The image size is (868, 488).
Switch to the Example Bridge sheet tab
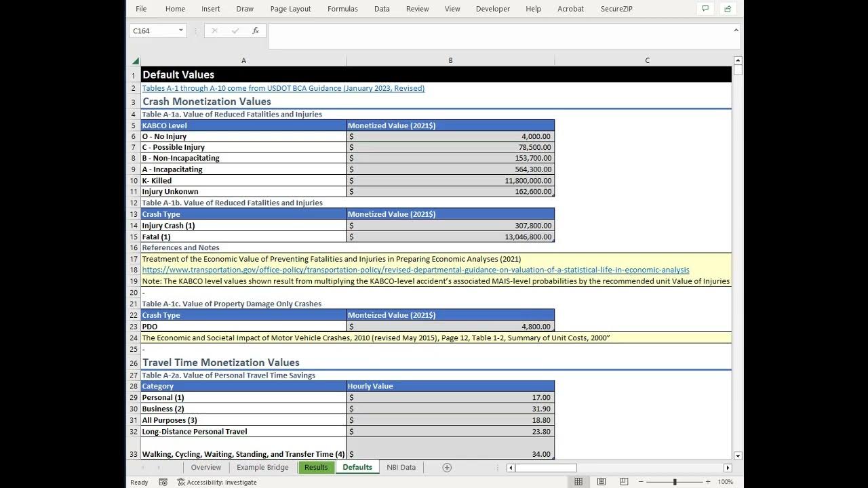[262, 467]
